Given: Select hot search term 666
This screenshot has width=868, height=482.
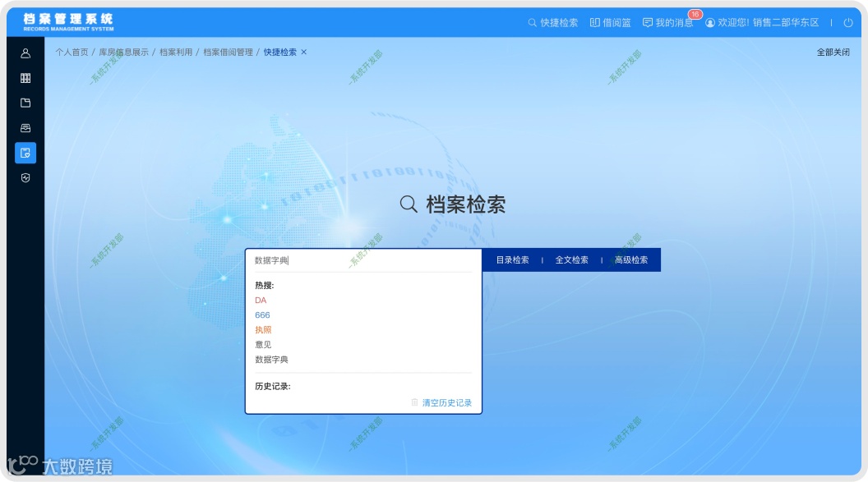Looking at the screenshot, I should pyautogui.click(x=262, y=315).
